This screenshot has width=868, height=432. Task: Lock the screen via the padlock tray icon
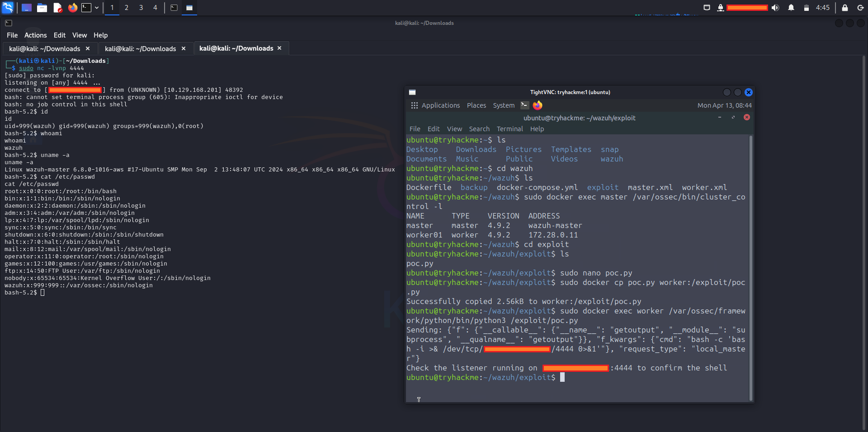[844, 7]
